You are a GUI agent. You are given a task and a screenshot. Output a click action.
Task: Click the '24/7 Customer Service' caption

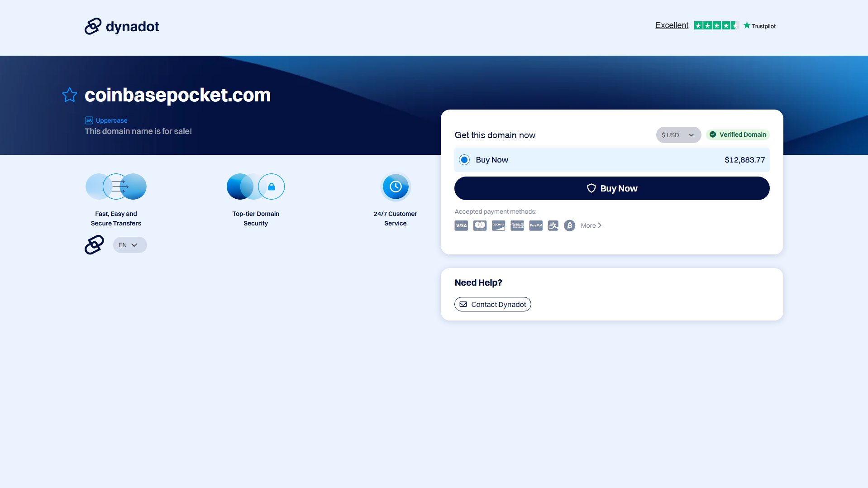[396, 219]
